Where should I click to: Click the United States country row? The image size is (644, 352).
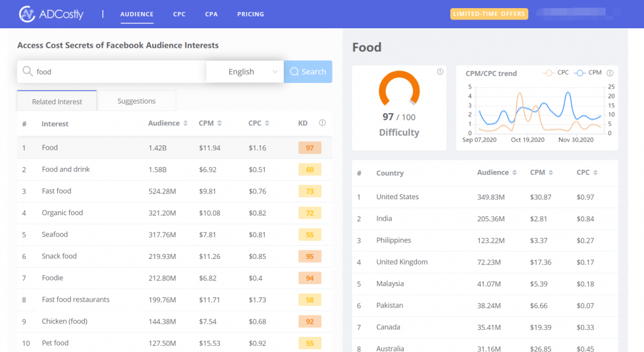point(485,197)
